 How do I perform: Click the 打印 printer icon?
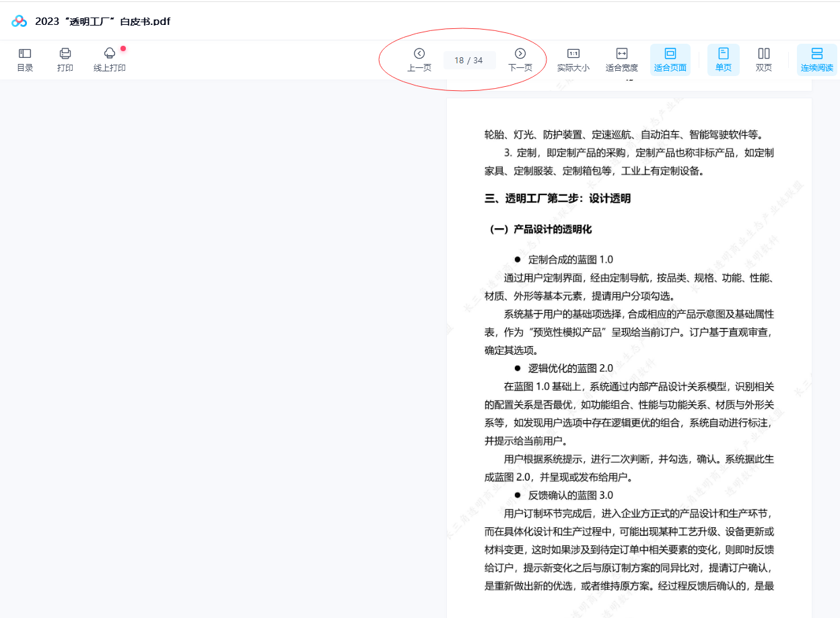click(65, 59)
